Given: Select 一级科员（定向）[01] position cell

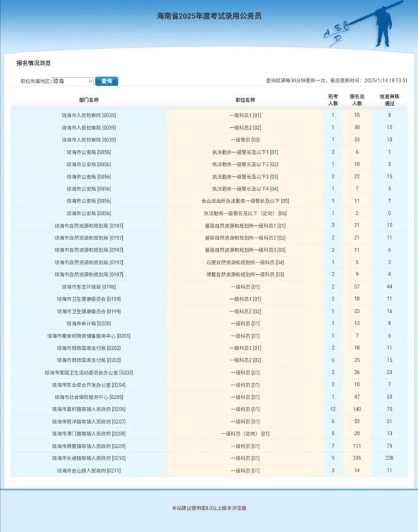Looking at the screenshot, I should click(245, 434).
